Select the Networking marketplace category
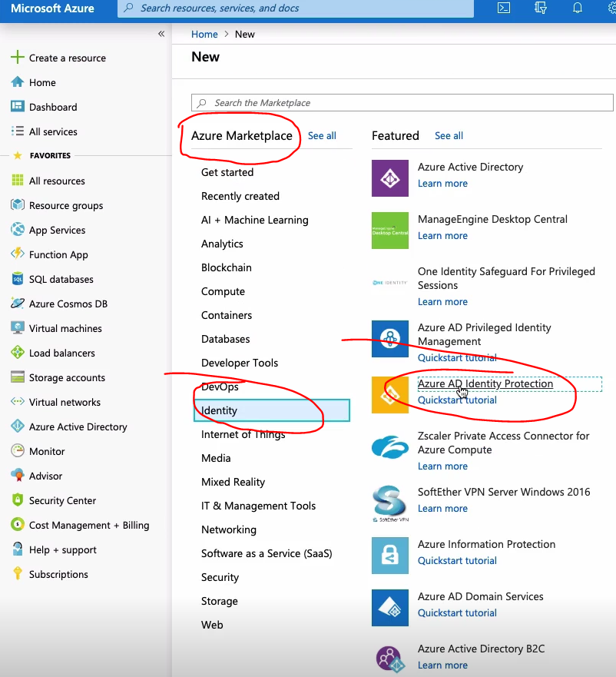This screenshot has width=616, height=677. (x=229, y=529)
